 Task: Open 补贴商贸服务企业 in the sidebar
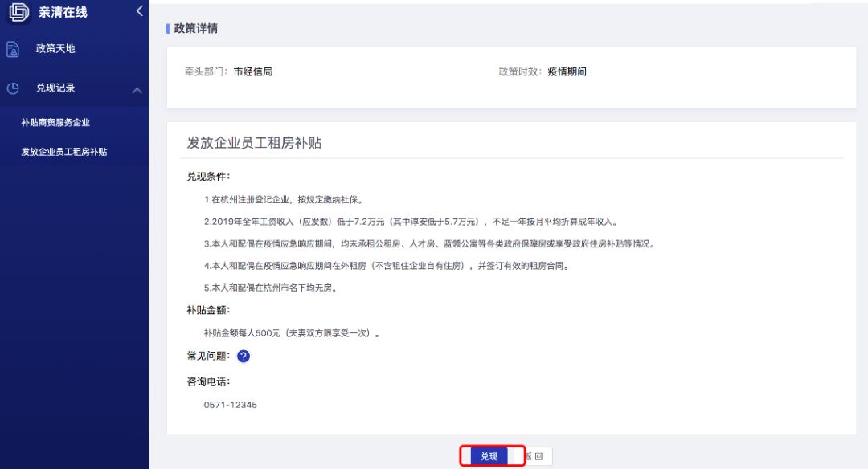(55, 123)
